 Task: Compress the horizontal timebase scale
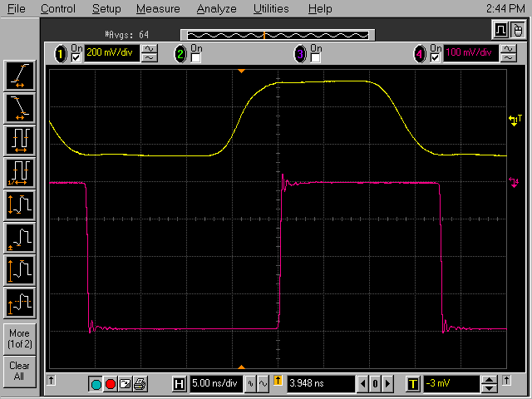pyautogui.click(x=250, y=384)
